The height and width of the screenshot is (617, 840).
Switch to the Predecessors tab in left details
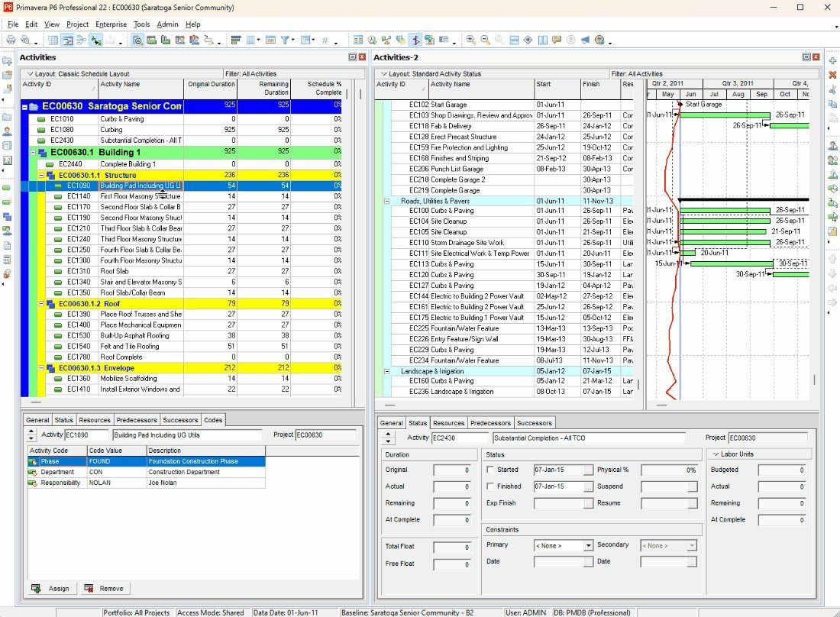[x=137, y=420]
